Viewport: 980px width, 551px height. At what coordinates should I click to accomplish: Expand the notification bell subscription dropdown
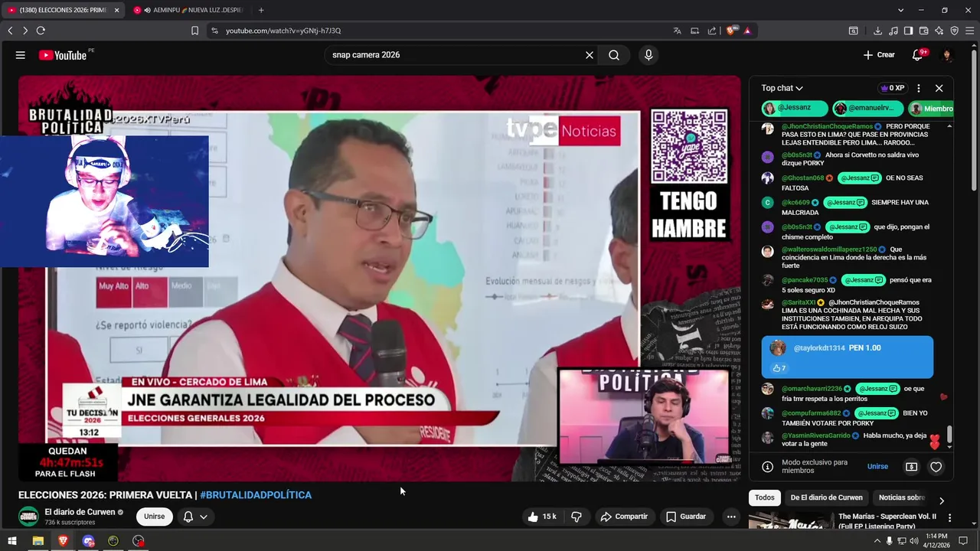[x=204, y=517]
